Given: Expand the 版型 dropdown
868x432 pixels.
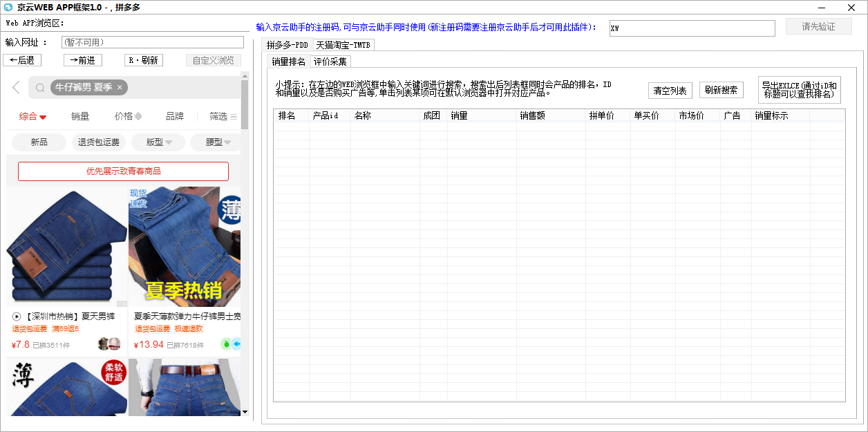Looking at the screenshot, I should click(158, 142).
